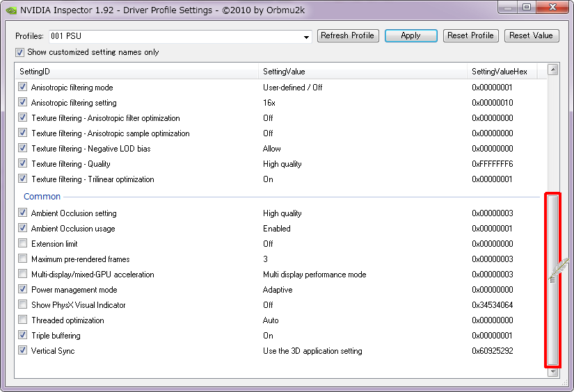Select value 'User-defined / Off'
Screen dimensions: 574x392
[x=292, y=88]
